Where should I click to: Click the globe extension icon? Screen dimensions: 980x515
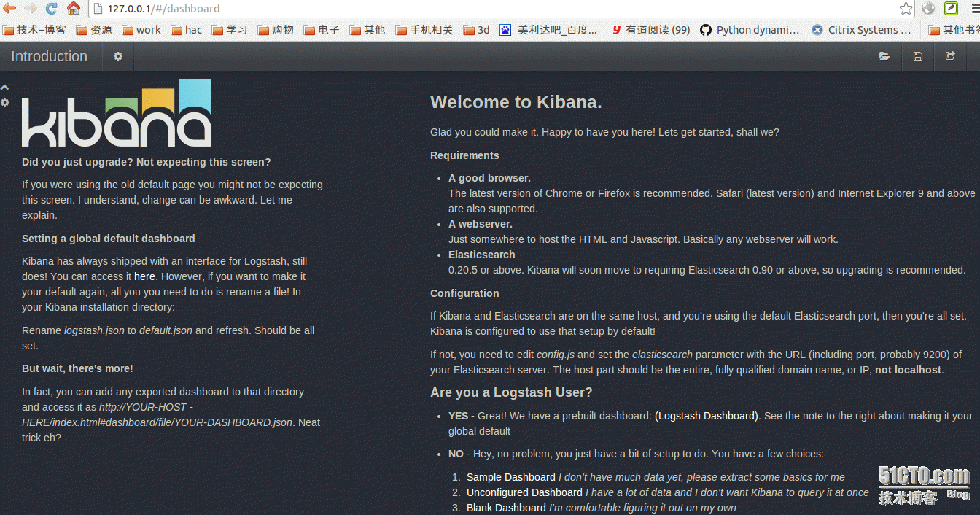click(x=928, y=9)
